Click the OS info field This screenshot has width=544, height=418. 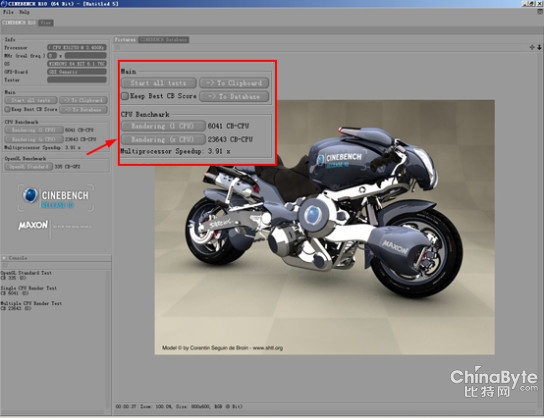click(77, 64)
